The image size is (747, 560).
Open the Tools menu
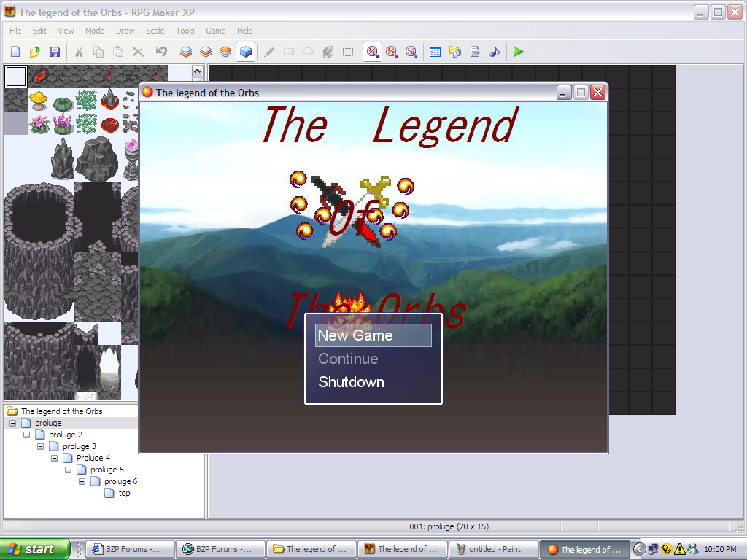pos(185,31)
